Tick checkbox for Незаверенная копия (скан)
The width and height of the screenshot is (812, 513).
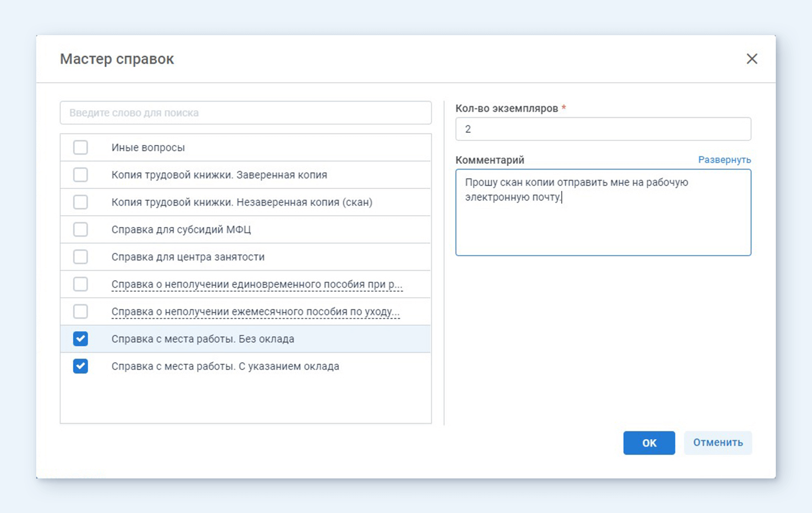[x=80, y=202]
